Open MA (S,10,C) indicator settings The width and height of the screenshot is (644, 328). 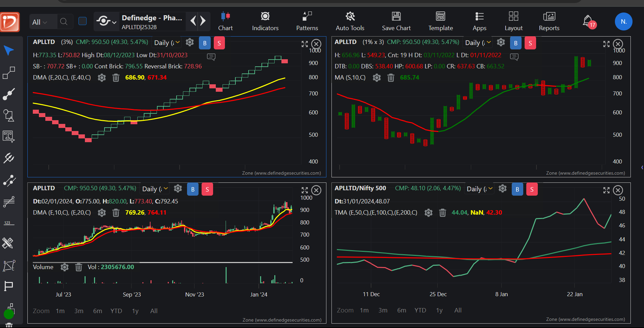pos(377,78)
